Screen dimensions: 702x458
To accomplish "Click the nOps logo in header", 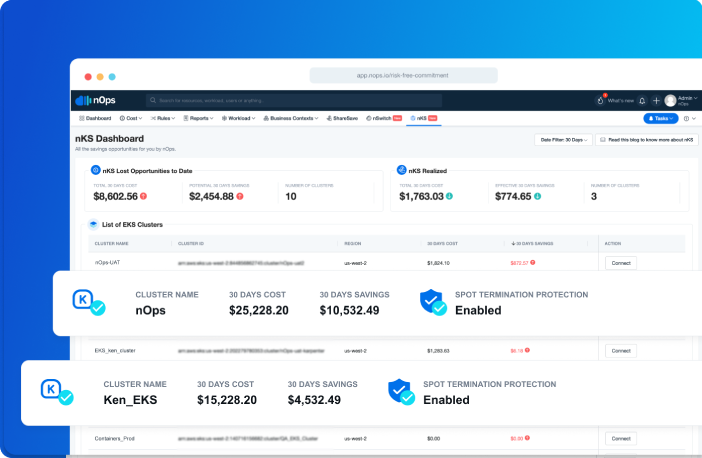I will (x=95, y=100).
